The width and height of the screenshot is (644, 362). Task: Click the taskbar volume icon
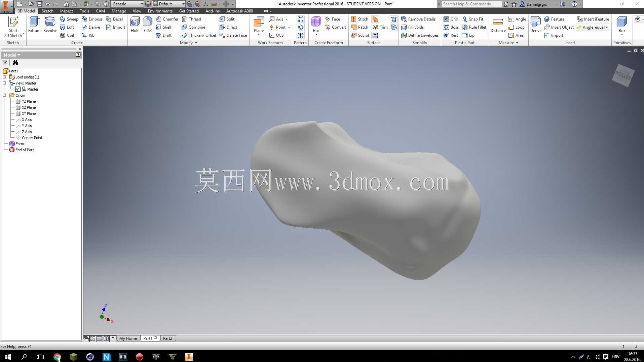pyautogui.click(x=597, y=357)
